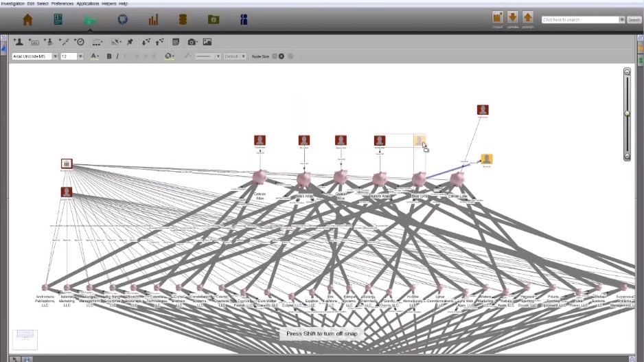Click the picture image icon
644x362 pixels.
(207, 42)
